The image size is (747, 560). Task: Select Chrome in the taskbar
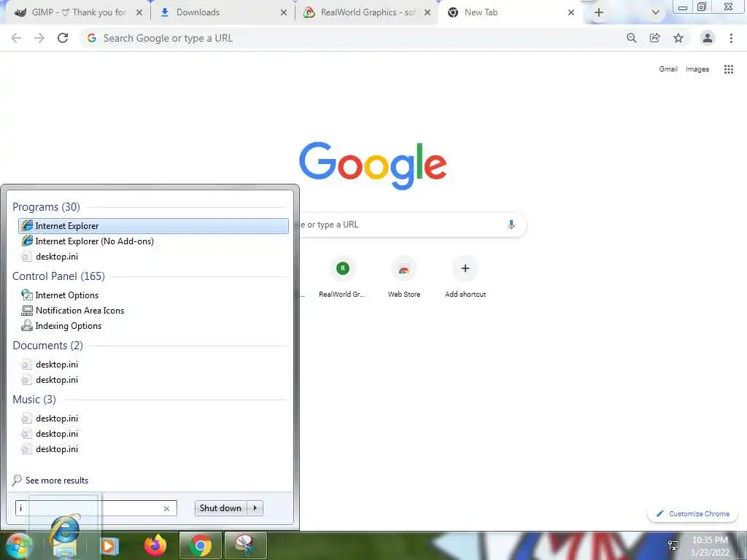[200, 545]
